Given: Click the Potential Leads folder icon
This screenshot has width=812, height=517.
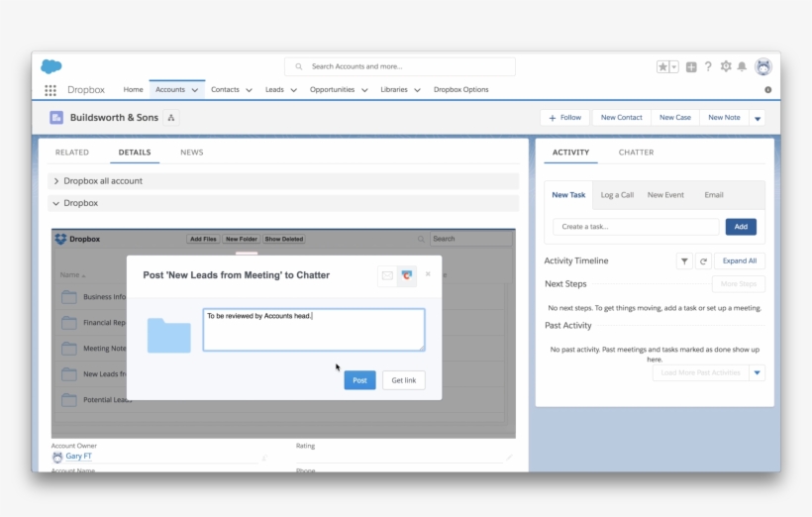Looking at the screenshot, I should coord(69,400).
